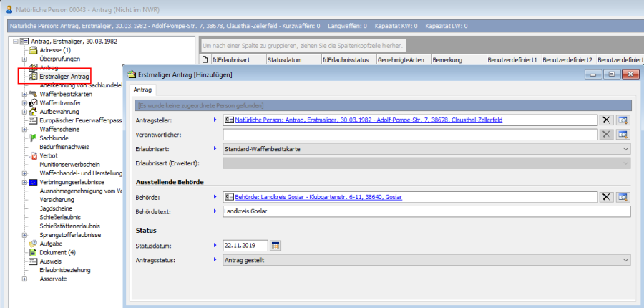
Task: Click the Behördetext input field
Action: (426, 211)
